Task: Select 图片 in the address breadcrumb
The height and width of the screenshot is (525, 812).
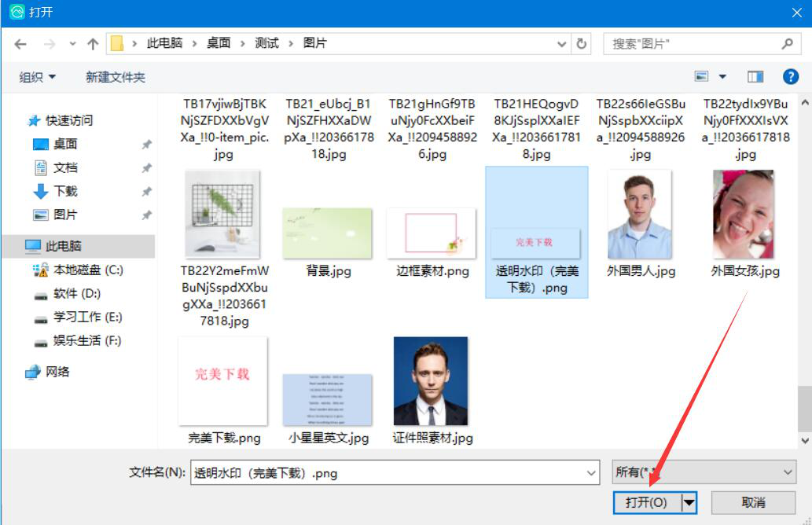Action: pyautogui.click(x=315, y=43)
